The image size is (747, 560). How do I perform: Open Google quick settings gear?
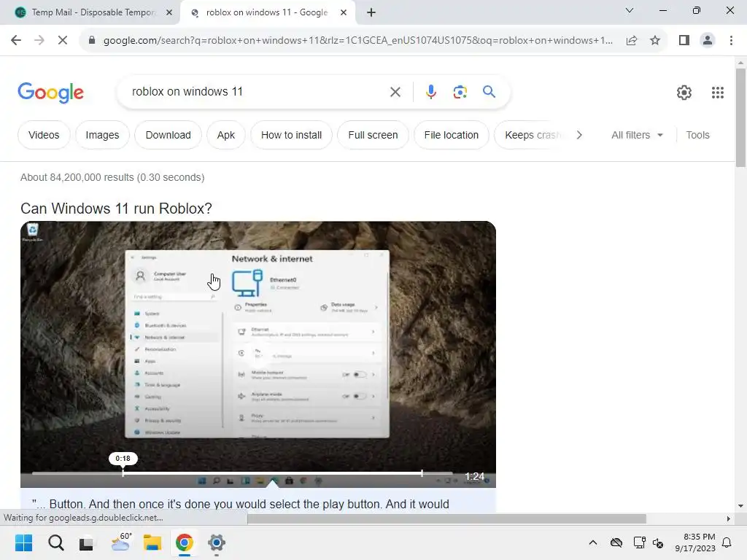click(684, 93)
